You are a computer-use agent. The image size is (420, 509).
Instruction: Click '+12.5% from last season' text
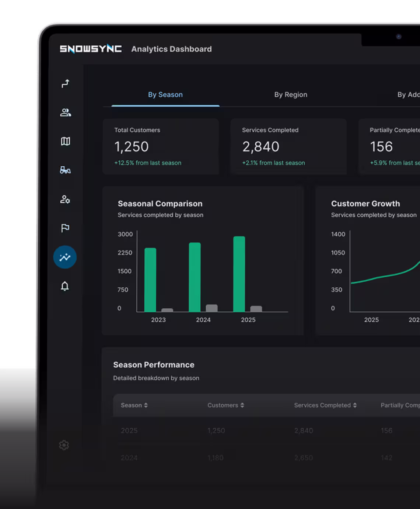(x=148, y=163)
